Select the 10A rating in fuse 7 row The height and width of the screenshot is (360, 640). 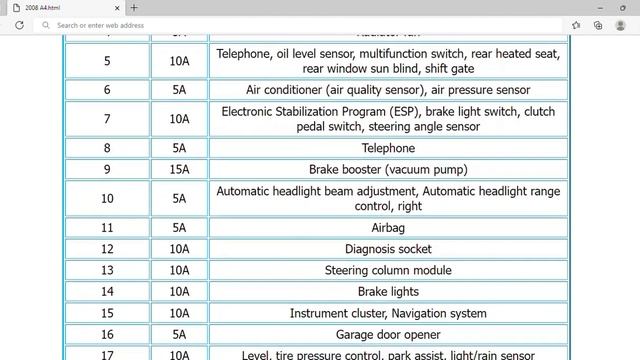coord(180,119)
